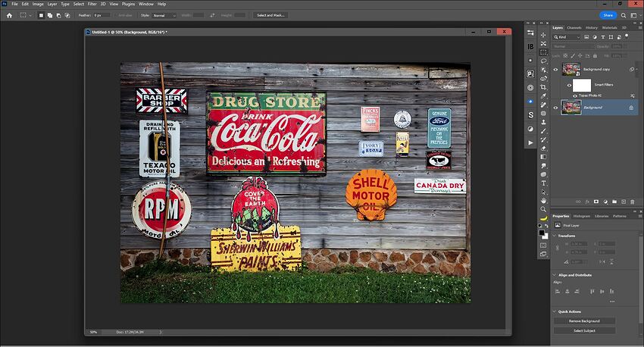Choose Subtract from selection mode
644x347 pixels.
point(58,15)
